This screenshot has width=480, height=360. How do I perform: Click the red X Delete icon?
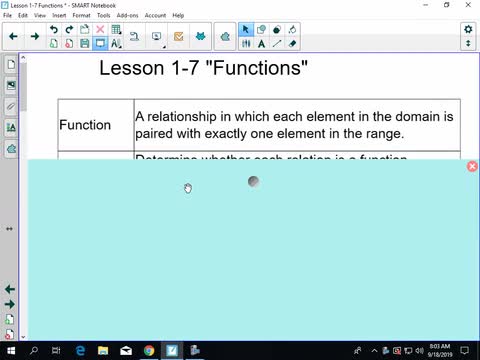point(100,29)
